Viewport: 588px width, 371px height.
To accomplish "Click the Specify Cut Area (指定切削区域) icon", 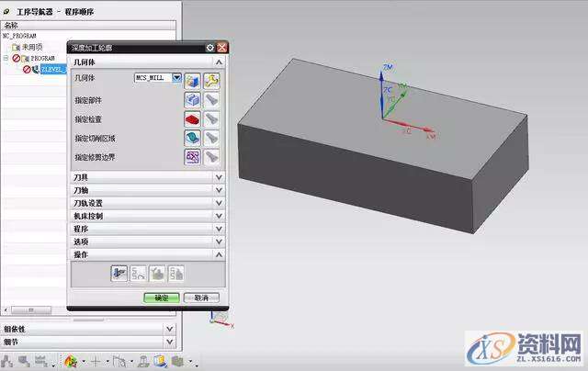I will tap(193, 138).
